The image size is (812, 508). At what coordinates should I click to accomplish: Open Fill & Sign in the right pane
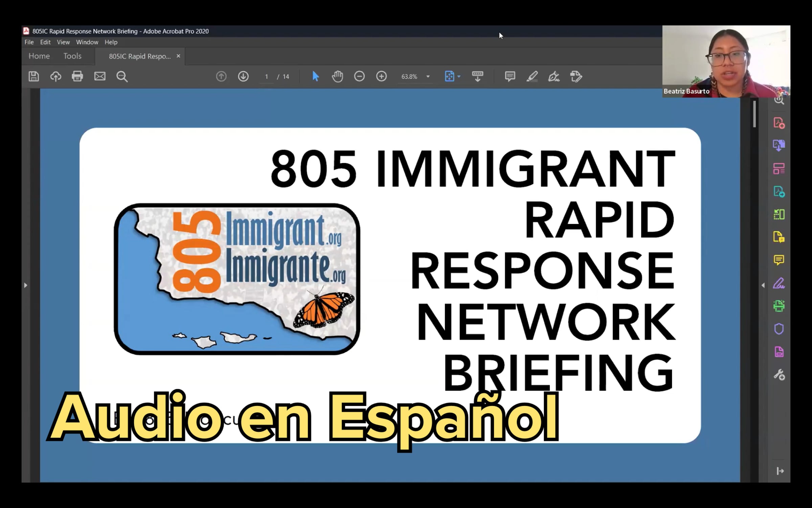pos(779,283)
